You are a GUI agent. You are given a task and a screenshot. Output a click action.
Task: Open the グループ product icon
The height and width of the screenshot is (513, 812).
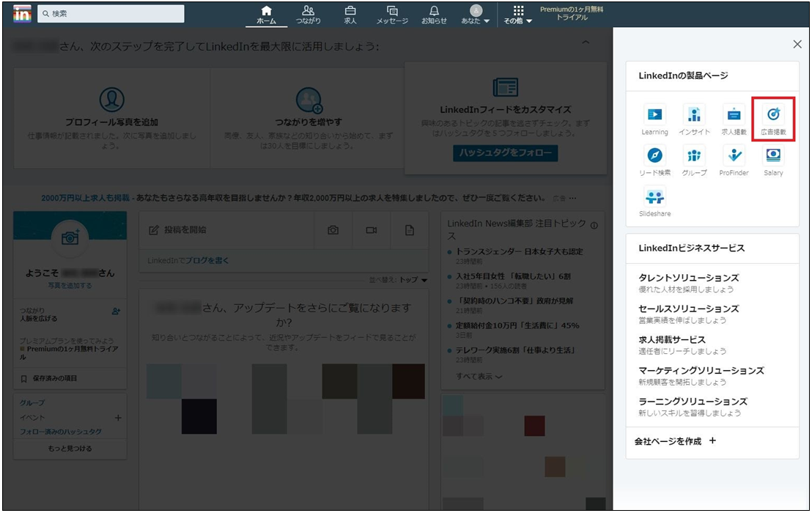point(694,155)
